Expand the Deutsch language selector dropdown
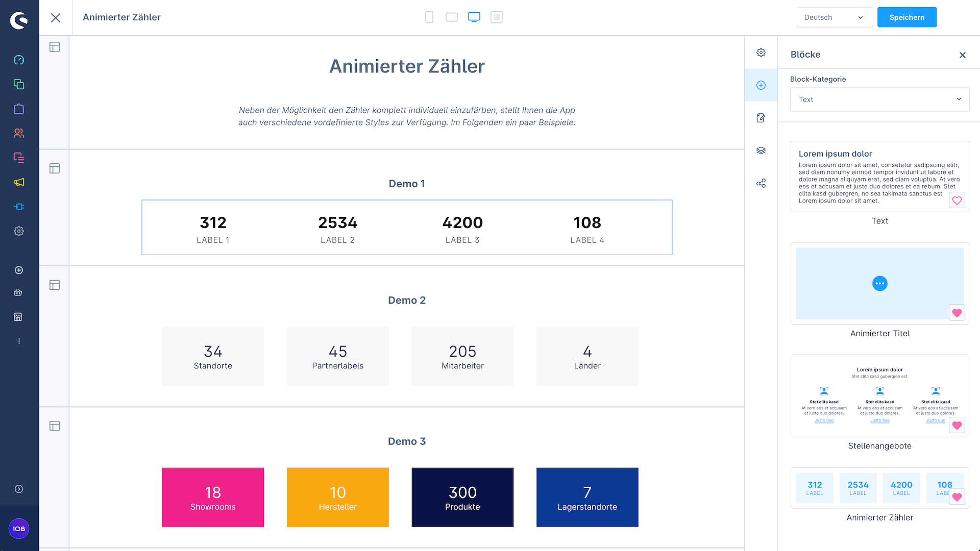Image resolution: width=980 pixels, height=551 pixels. (x=835, y=17)
